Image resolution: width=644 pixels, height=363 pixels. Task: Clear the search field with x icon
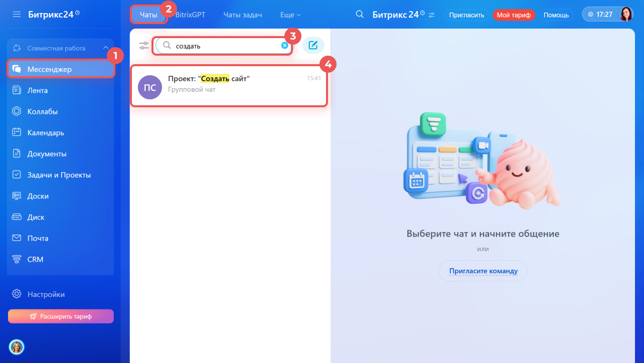[x=284, y=46]
